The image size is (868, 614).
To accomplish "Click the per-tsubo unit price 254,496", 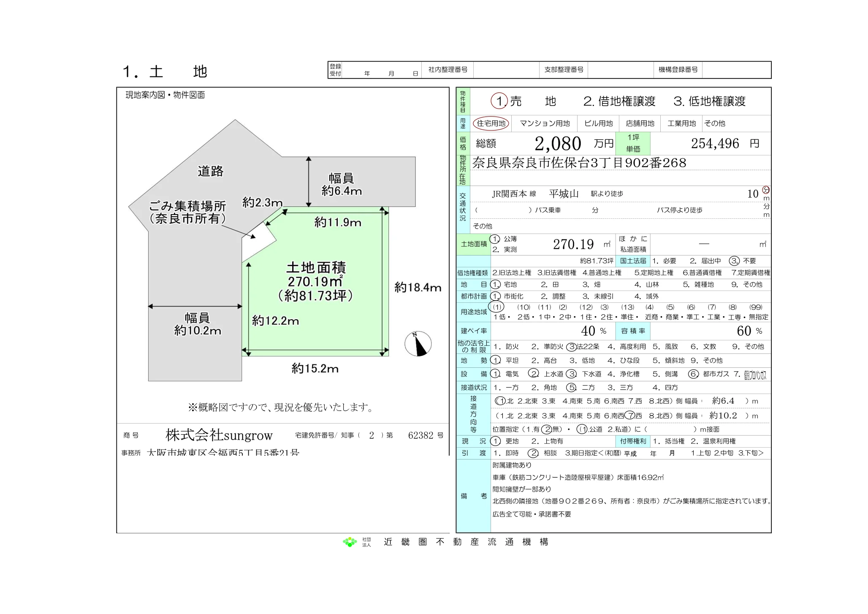I will [x=715, y=144].
